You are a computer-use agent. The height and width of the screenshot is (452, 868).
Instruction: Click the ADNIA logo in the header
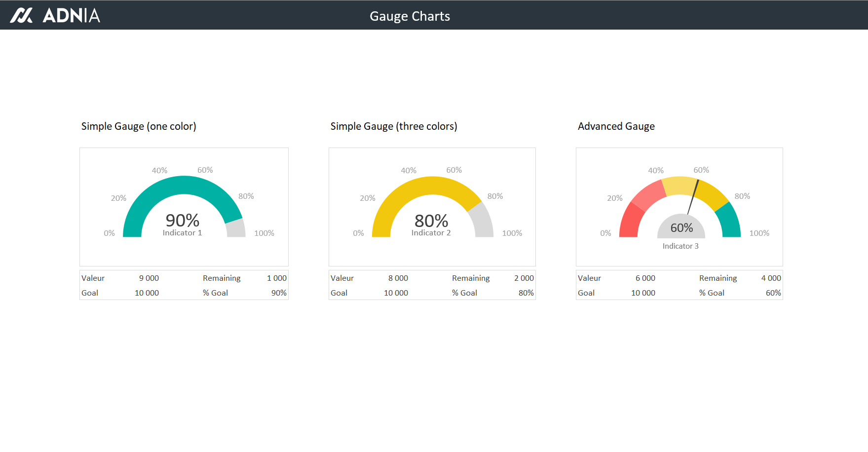click(x=55, y=16)
